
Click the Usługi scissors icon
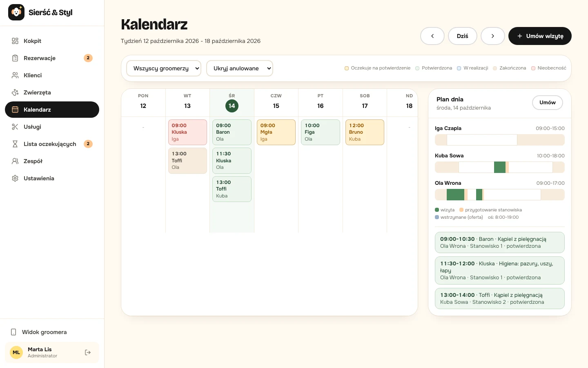point(15,127)
